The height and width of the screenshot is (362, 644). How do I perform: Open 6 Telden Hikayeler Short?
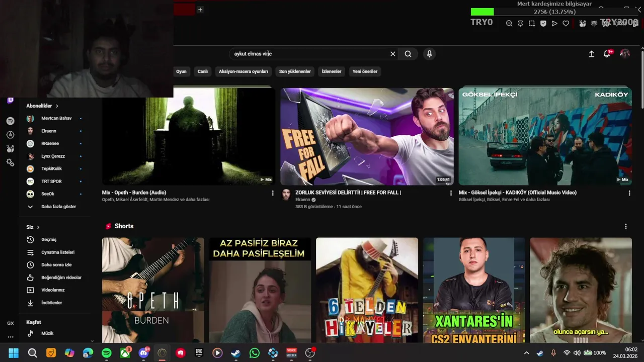click(367, 290)
